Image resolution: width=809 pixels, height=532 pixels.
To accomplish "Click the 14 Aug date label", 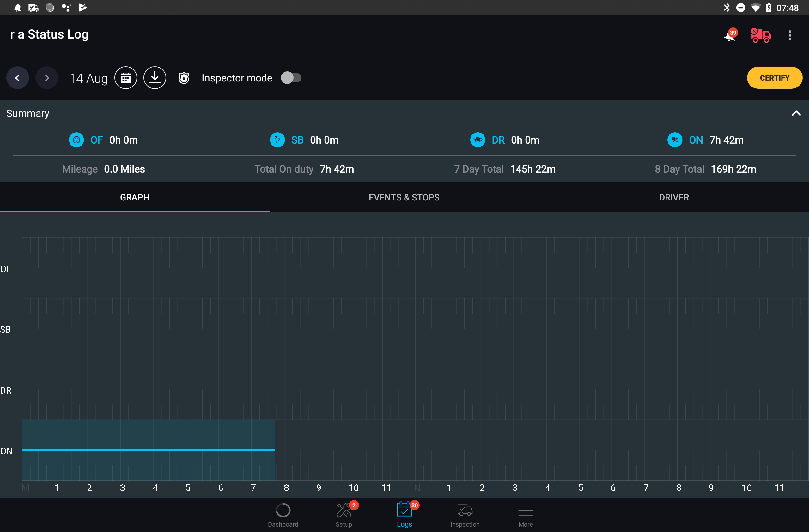I will click(89, 78).
